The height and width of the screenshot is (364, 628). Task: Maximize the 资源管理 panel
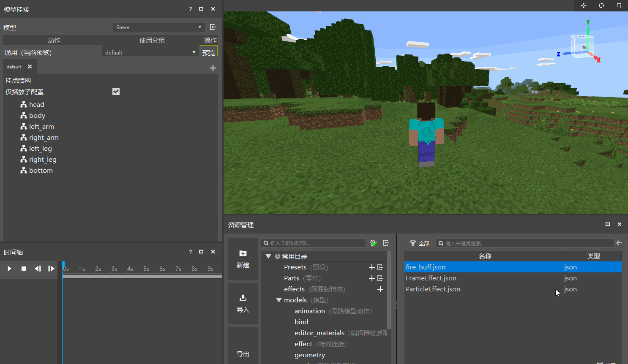tap(608, 224)
